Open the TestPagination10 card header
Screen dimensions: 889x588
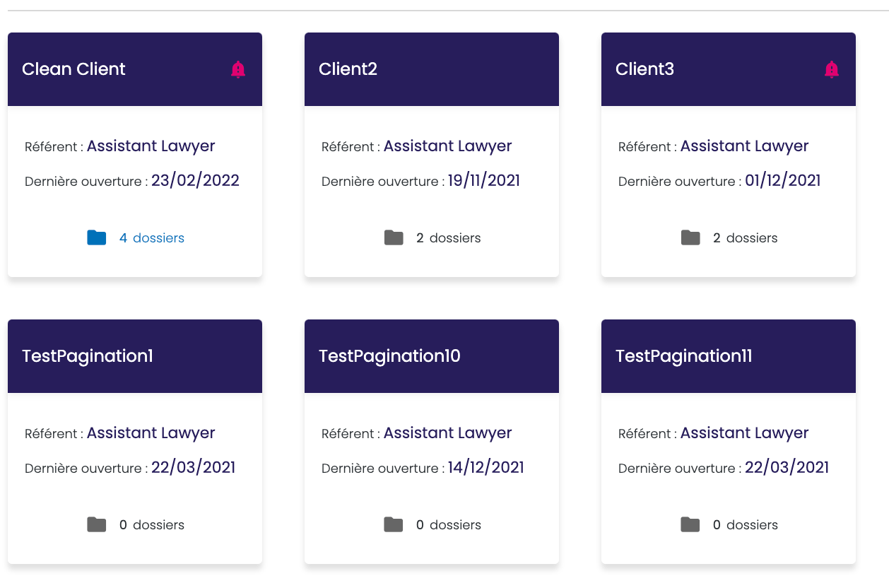(389, 356)
